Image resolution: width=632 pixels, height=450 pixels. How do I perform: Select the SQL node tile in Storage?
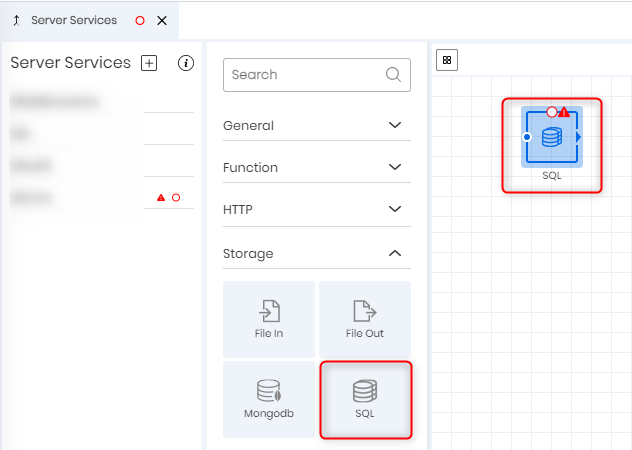366,399
